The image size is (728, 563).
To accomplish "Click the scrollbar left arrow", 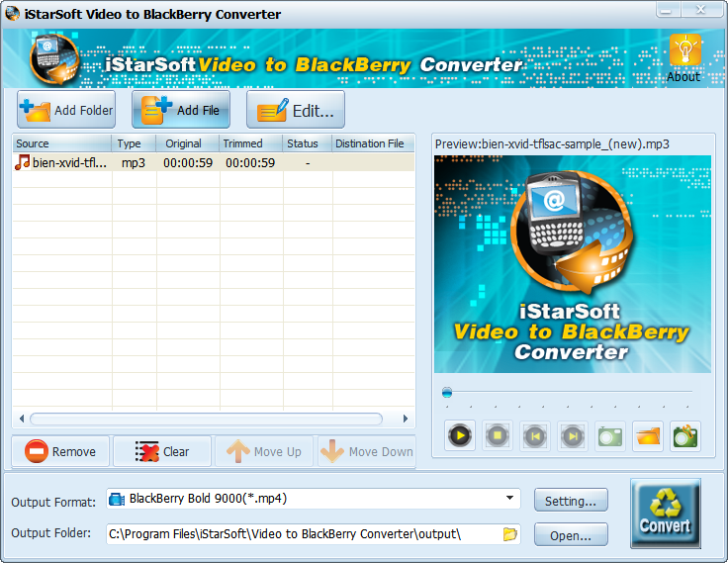I will (22, 419).
